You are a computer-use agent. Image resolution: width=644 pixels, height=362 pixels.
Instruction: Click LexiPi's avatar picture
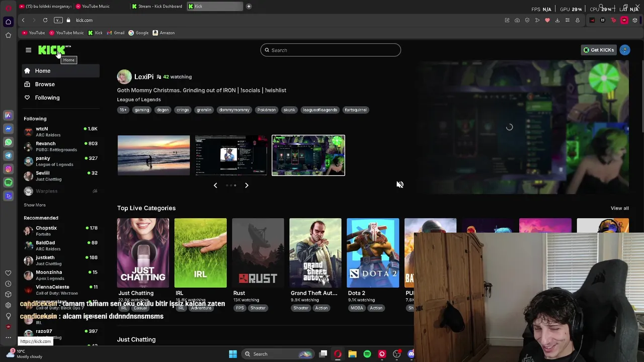tap(124, 76)
